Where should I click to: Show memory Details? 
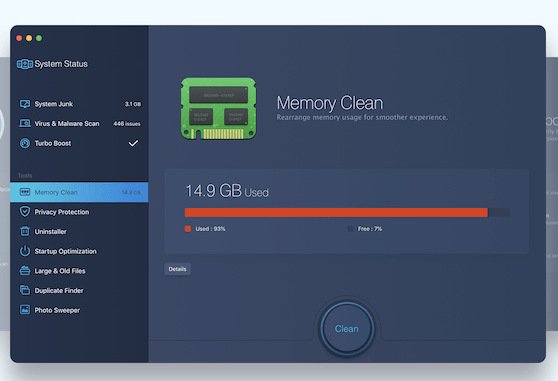177,269
